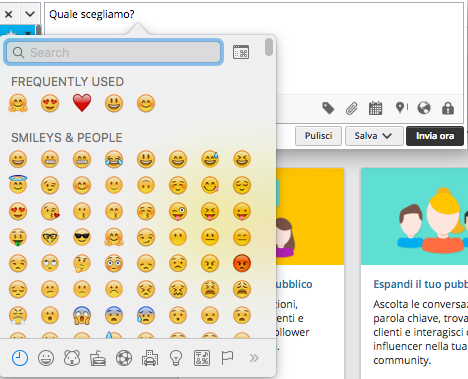Open the Animals & Nature bear category
The image size is (468, 379).
tap(72, 358)
